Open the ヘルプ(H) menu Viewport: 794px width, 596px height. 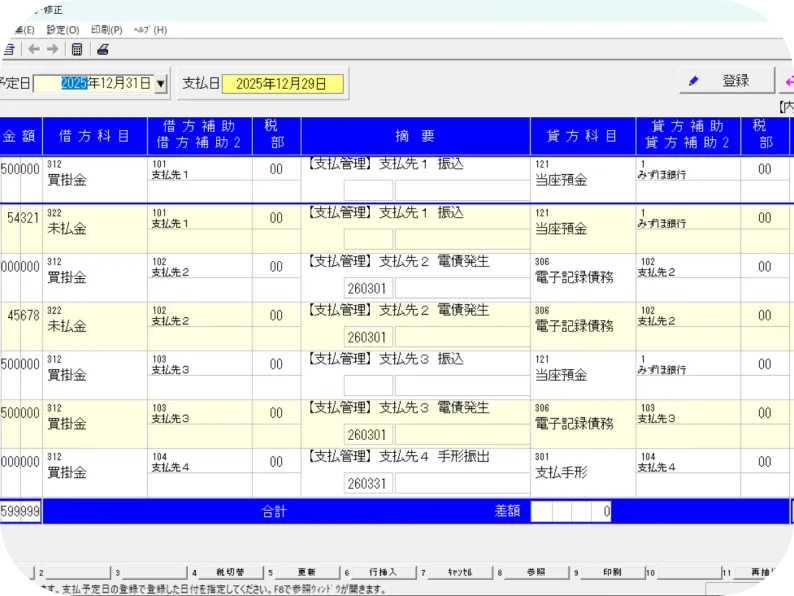click(x=150, y=30)
